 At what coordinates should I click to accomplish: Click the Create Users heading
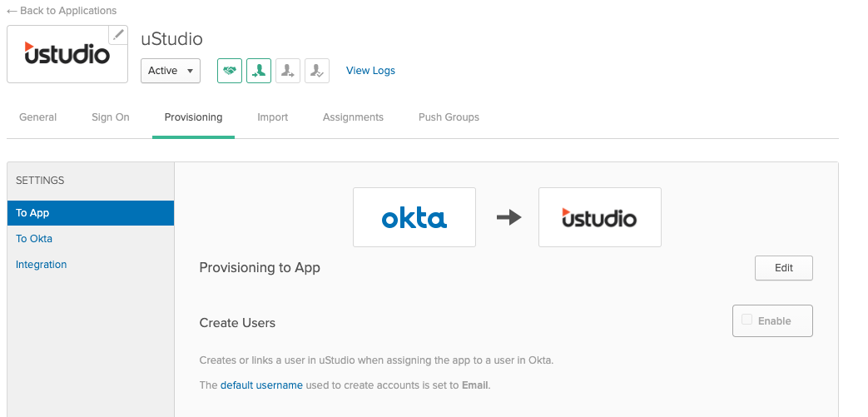(237, 323)
